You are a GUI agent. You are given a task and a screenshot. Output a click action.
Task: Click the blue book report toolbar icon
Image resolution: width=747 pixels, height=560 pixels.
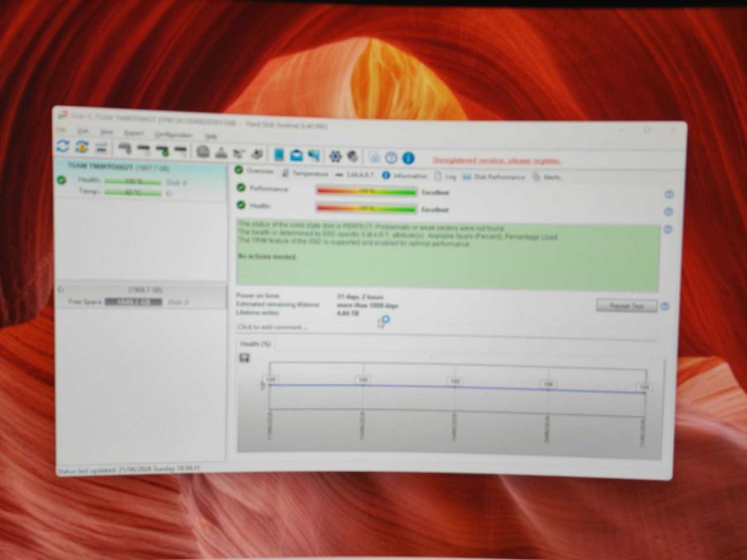pyautogui.click(x=279, y=154)
